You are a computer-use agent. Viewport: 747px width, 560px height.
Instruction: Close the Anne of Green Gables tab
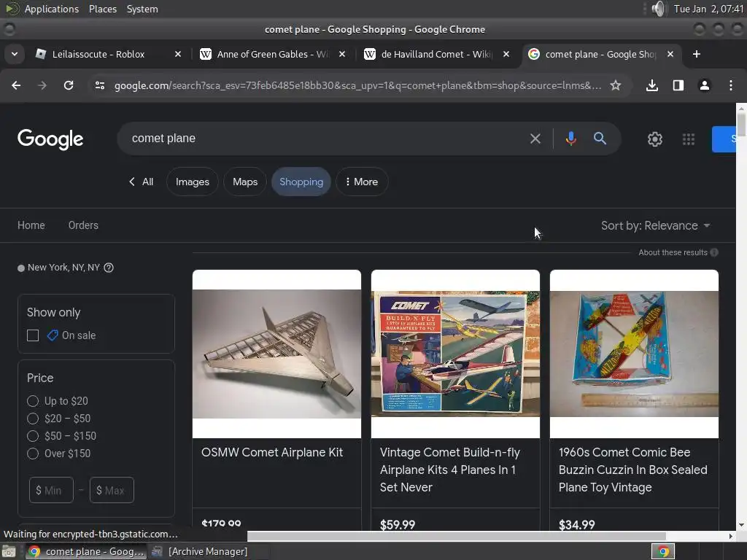click(x=342, y=54)
